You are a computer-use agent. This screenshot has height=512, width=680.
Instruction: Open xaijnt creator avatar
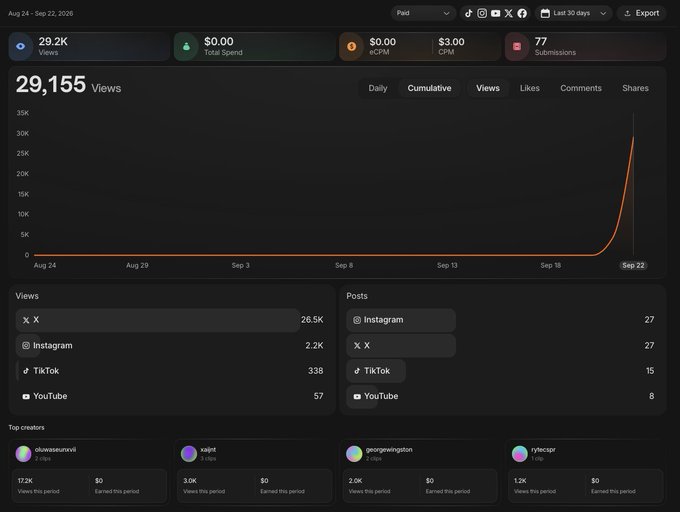click(189, 453)
